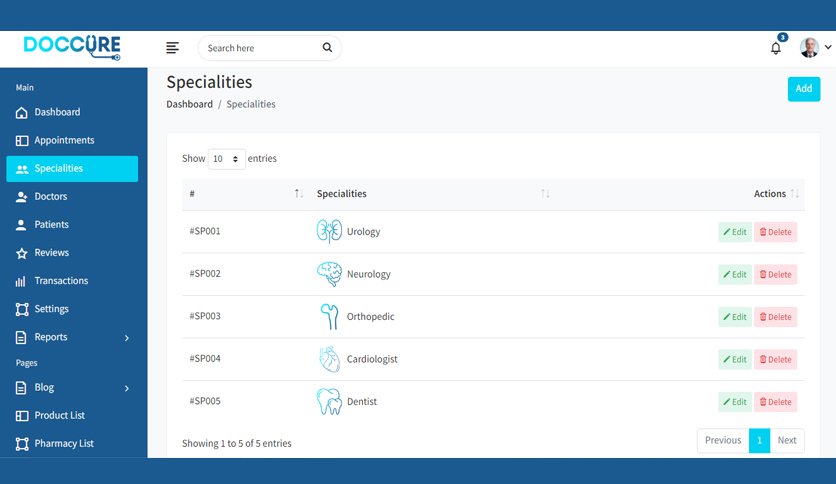Viewport: 836px width, 484px height.
Task: Open user profile avatar dropdown
Action: (815, 47)
